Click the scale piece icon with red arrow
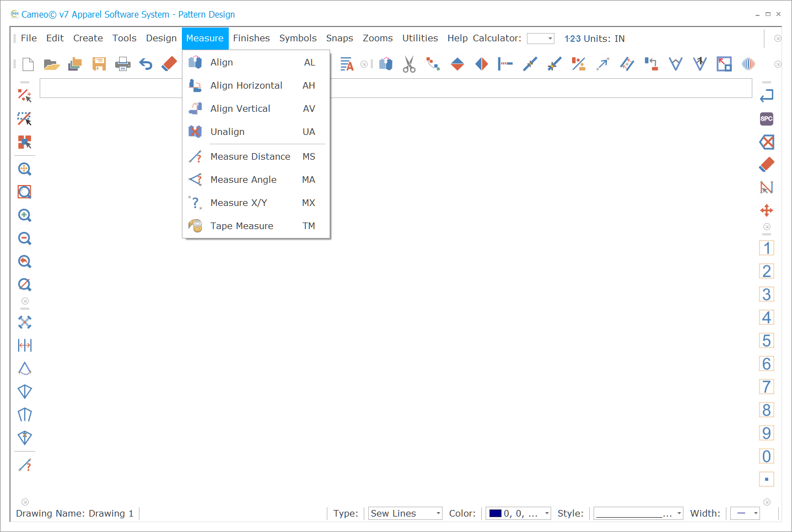The height and width of the screenshot is (532, 792). tap(724, 64)
